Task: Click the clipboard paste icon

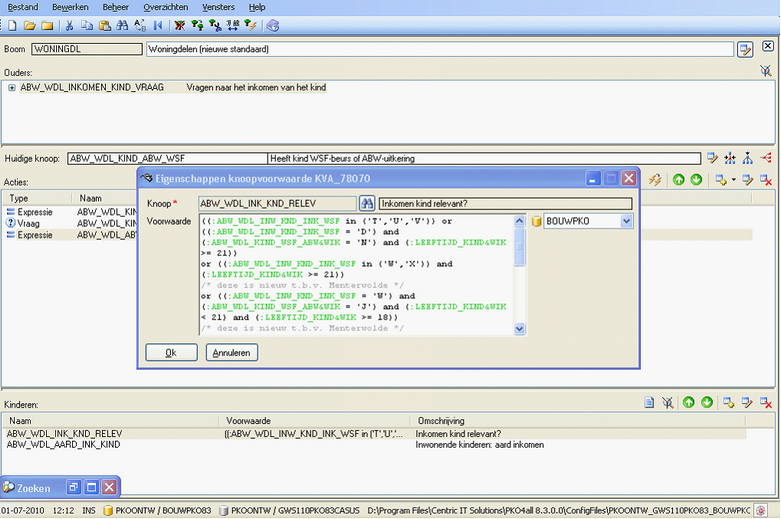Action: (x=105, y=25)
